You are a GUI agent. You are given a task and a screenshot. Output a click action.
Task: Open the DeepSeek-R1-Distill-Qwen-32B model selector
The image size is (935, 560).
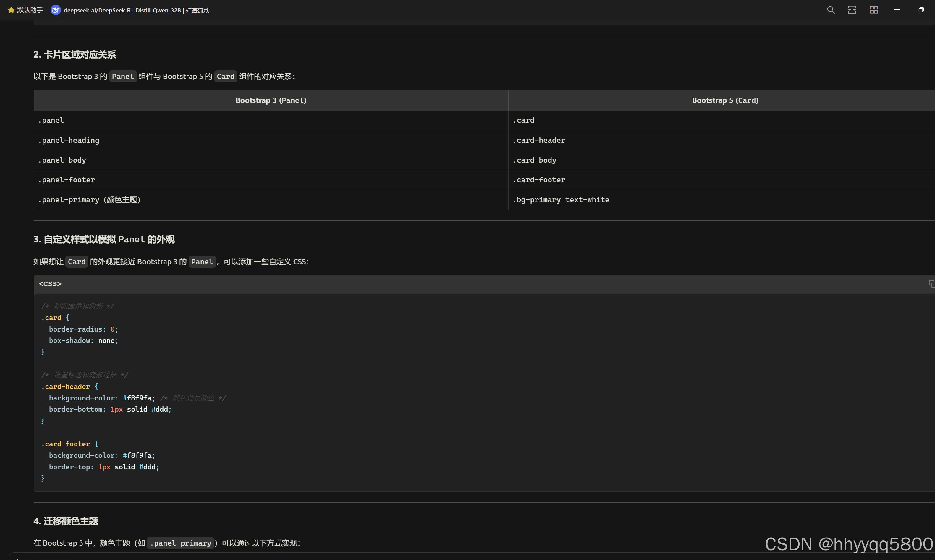tap(136, 10)
